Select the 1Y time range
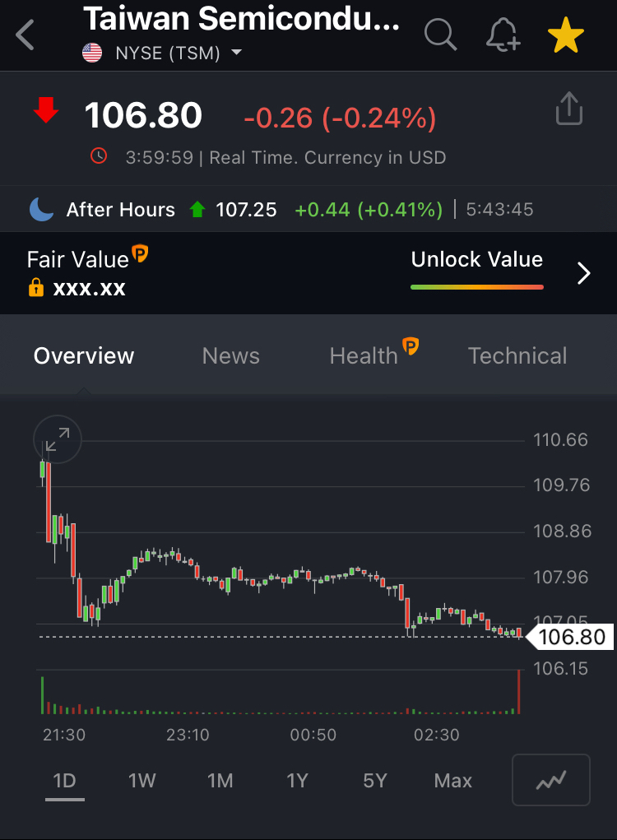This screenshot has height=840, width=617. (x=297, y=781)
